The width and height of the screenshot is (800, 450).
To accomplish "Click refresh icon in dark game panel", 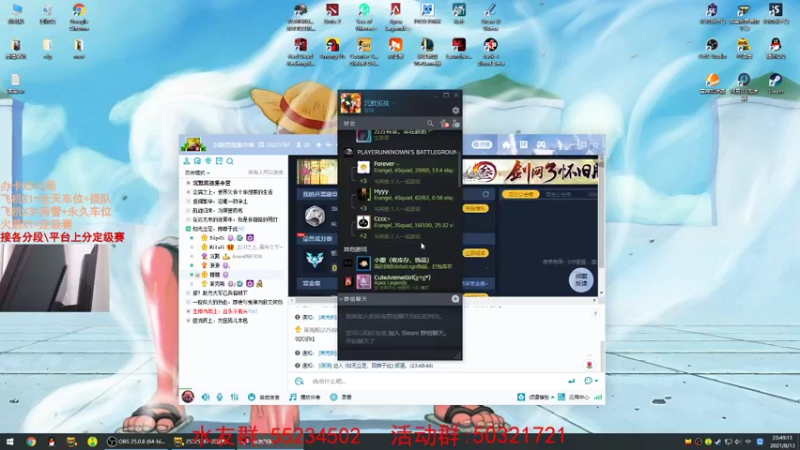I will click(x=486, y=194).
